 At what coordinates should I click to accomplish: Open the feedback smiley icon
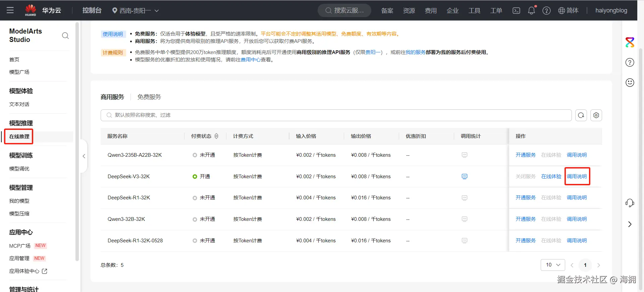click(630, 83)
